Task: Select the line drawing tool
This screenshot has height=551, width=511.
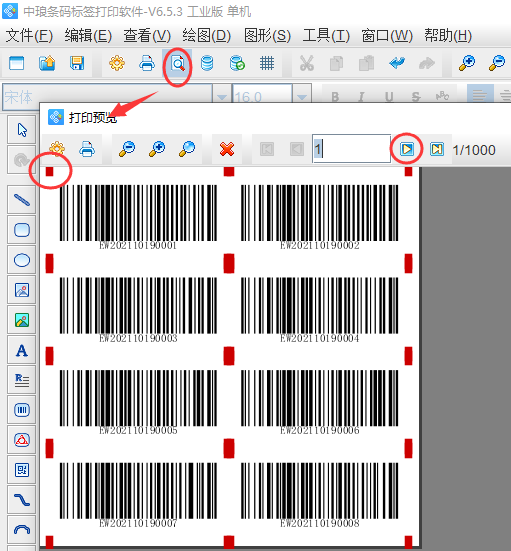Action: [x=22, y=200]
